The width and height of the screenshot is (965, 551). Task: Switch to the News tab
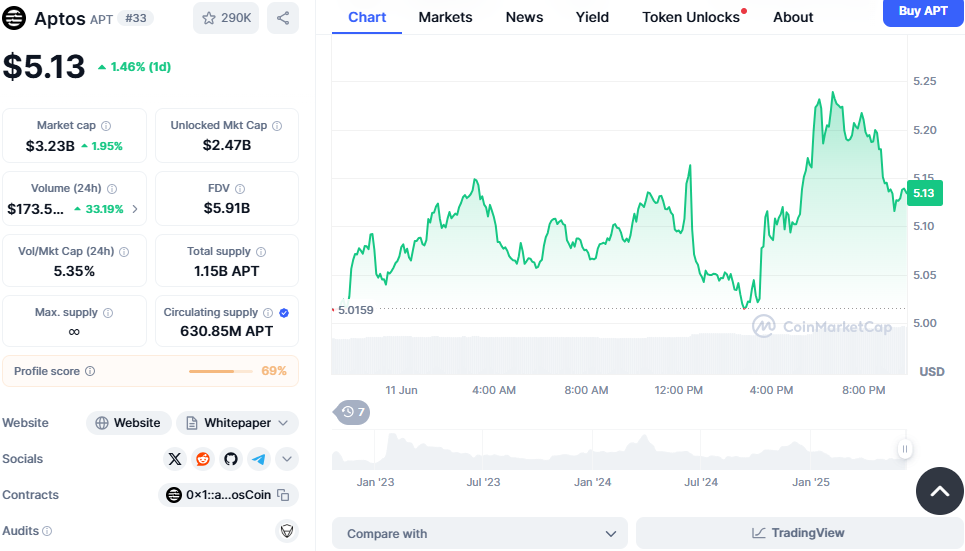coord(524,17)
